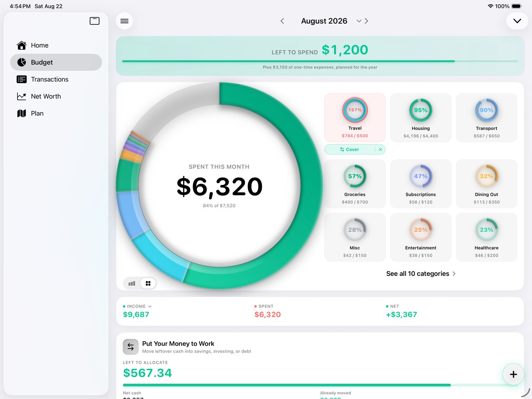
Task: Open the Plan section
Action: coord(56,113)
